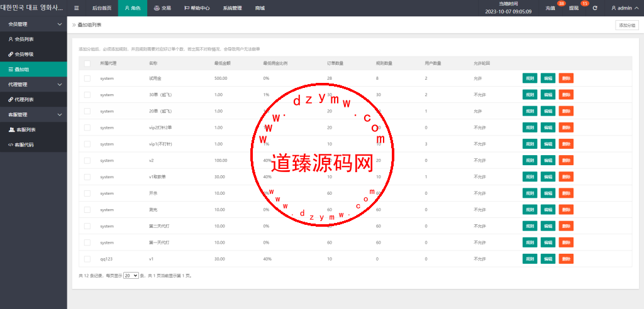
Task: Select the vip1(不打针) row checkbox
Action: [87, 144]
